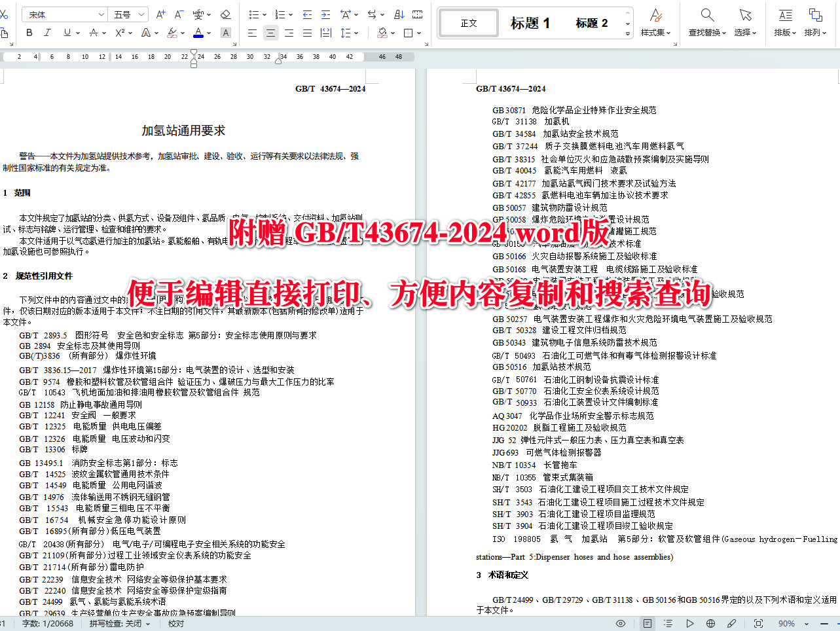Image resolution: width=840 pixels, height=631 pixels.
Task: Open the highlight color dropdown arrow
Action: pyautogui.click(x=183, y=33)
